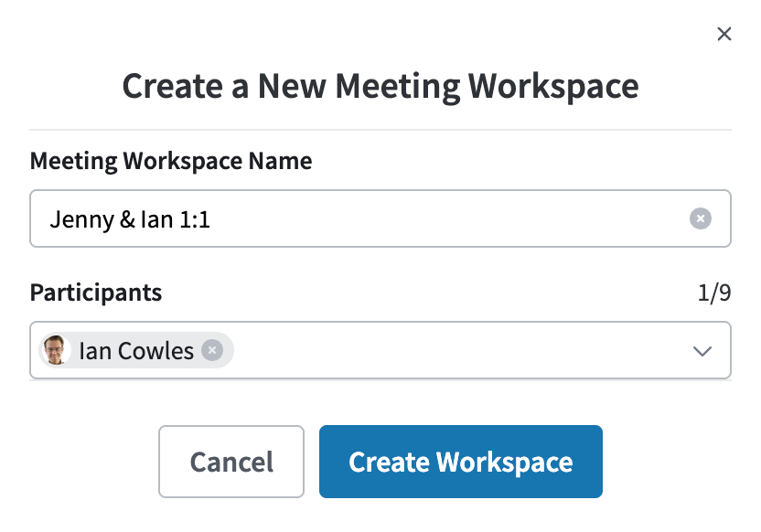The height and width of the screenshot is (532, 761).
Task: Open the Participants selector empty area
Action: coord(461,350)
